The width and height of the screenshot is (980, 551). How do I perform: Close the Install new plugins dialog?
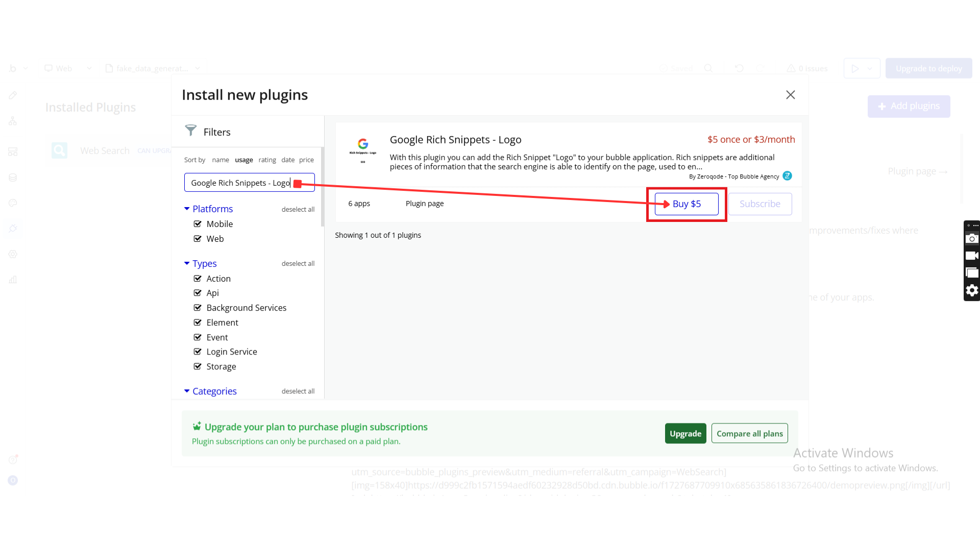point(790,95)
